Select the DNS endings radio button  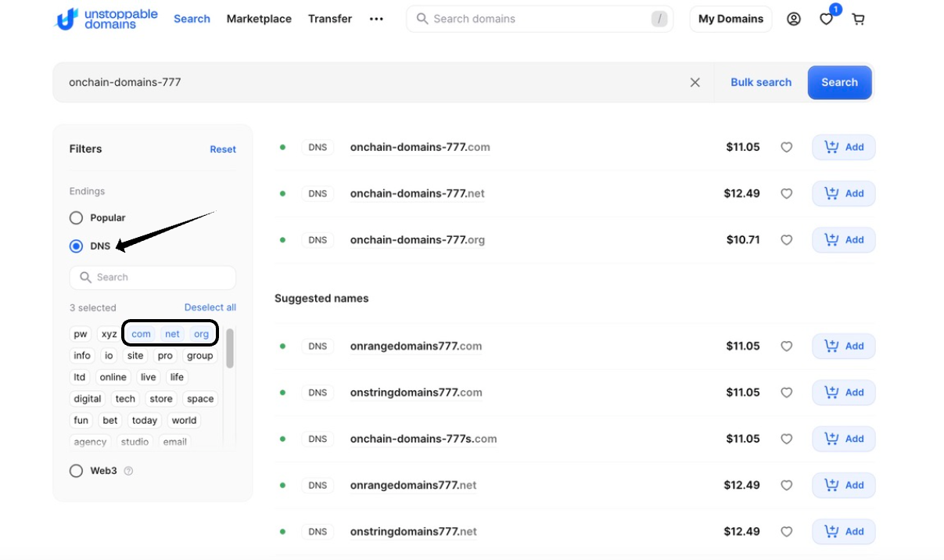tap(76, 246)
